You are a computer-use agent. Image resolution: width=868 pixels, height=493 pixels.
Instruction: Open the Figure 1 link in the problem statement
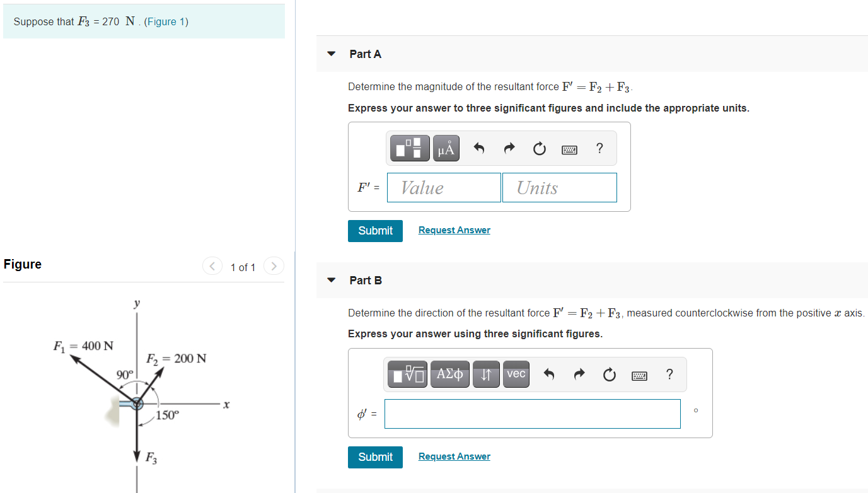coord(166,21)
